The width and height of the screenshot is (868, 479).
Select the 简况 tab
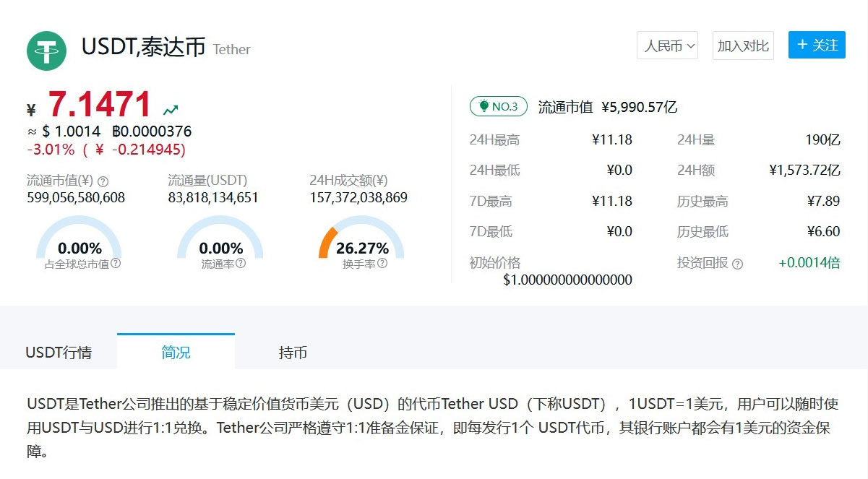click(x=176, y=352)
